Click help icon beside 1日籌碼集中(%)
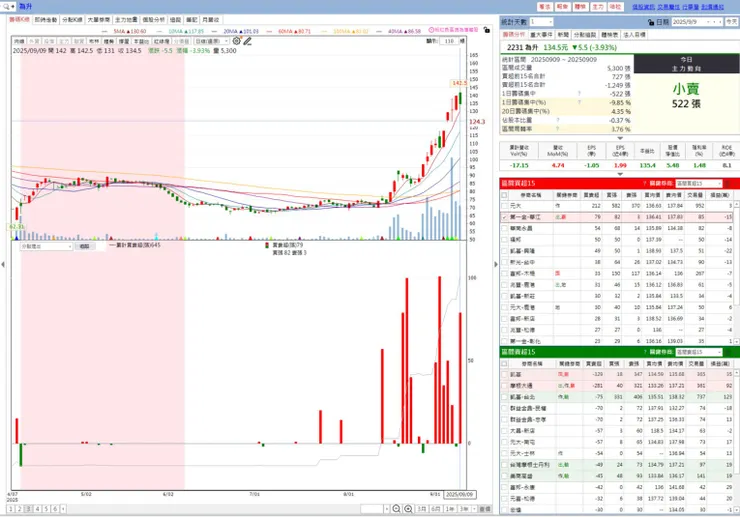 coord(579,102)
